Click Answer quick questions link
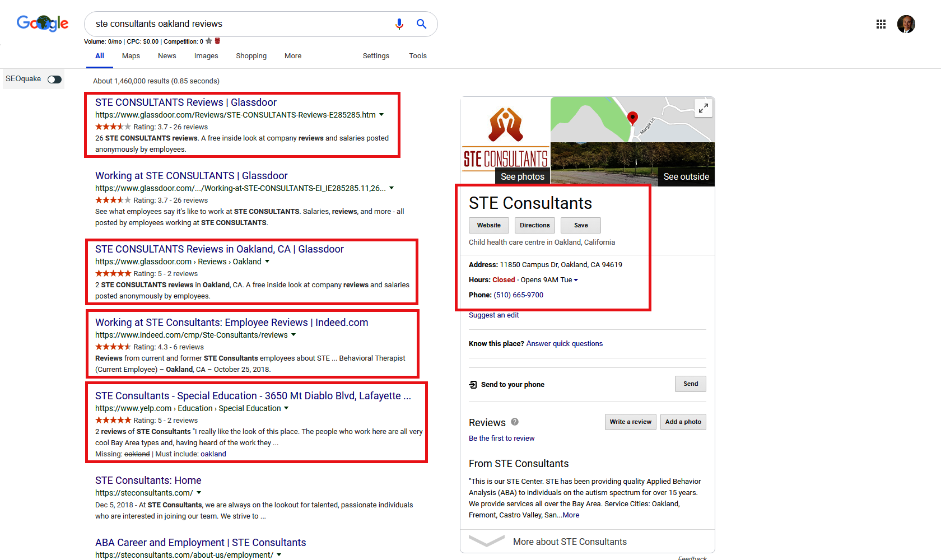The image size is (941, 560). (x=565, y=344)
